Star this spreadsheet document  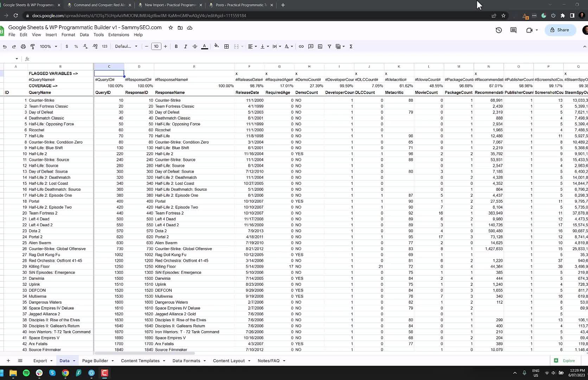click(171, 27)
